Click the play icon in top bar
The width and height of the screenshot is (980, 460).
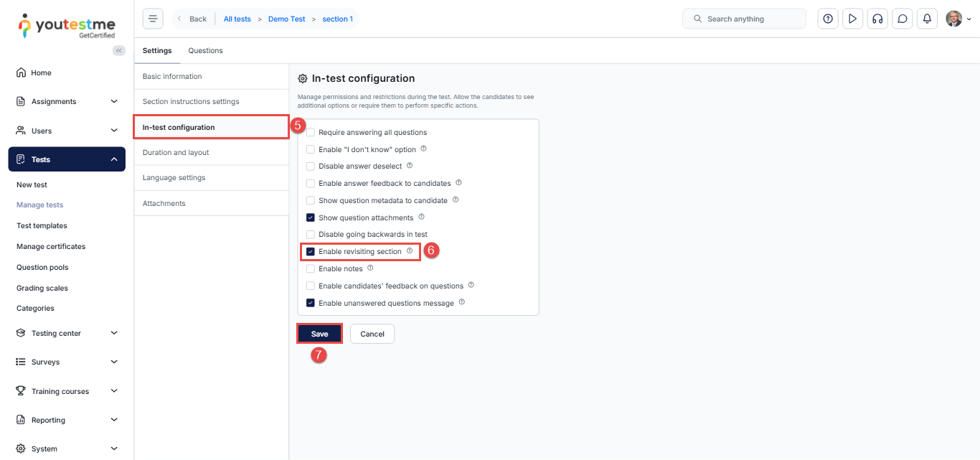(852, 19)
